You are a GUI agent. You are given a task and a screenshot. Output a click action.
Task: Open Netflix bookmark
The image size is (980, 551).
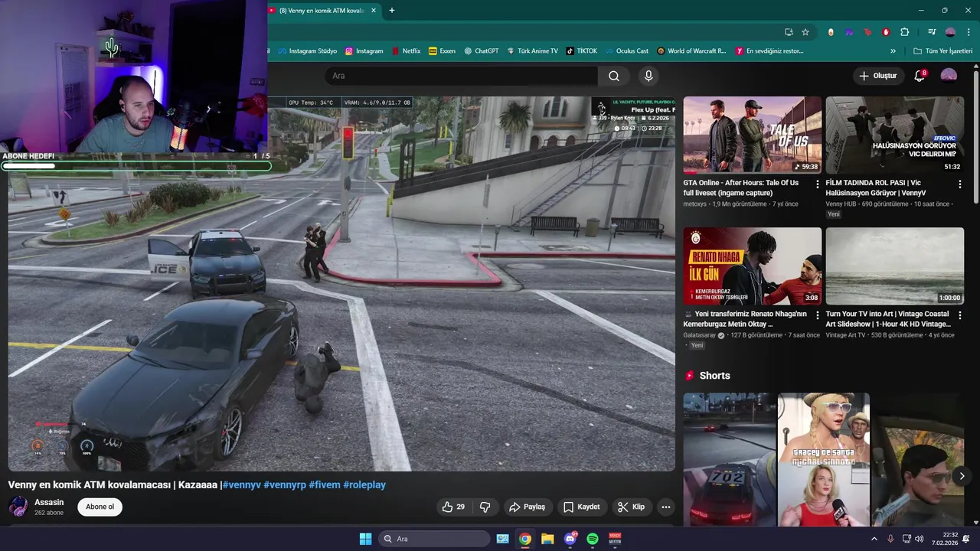point(406,51)
